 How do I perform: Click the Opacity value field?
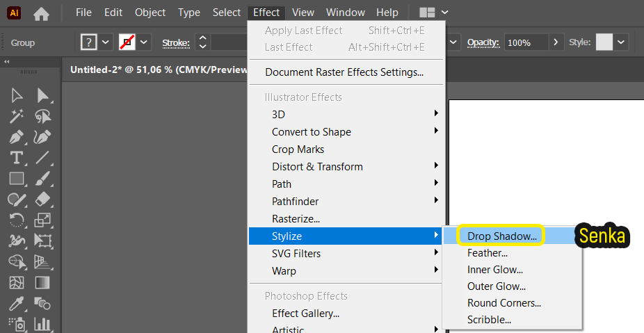click(526, 42)
